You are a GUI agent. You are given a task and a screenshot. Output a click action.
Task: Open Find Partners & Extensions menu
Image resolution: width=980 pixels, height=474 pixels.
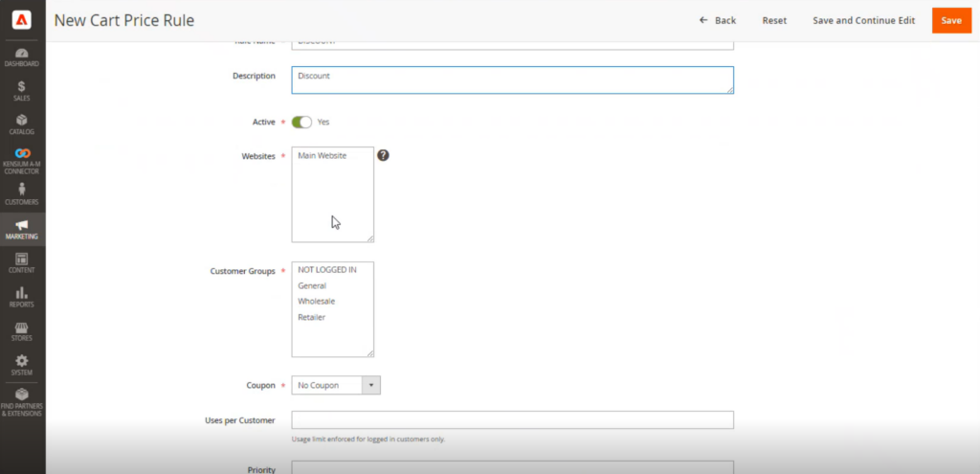pyautogui.click(x=22, y=403)
